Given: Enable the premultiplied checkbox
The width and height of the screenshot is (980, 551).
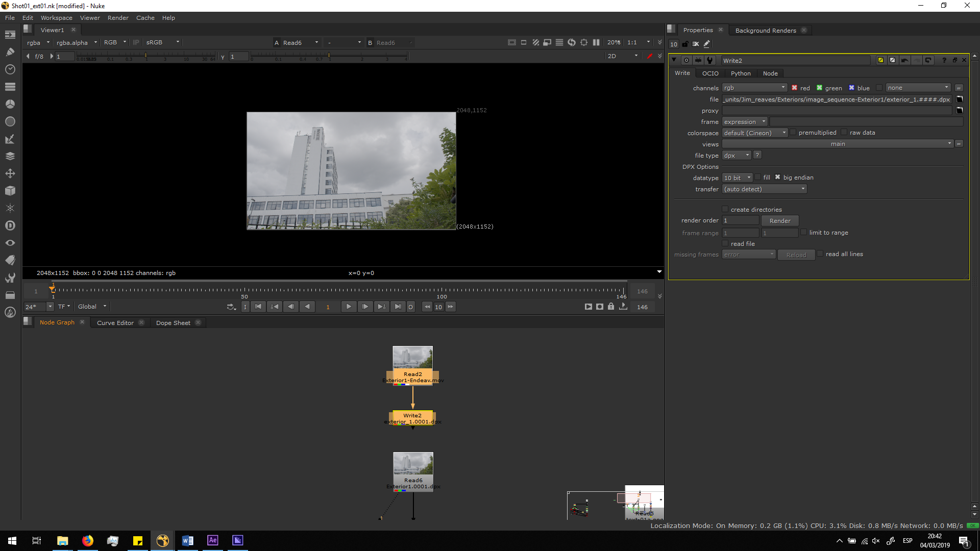Looking at the screenshot, I should (x=793, y=133).
